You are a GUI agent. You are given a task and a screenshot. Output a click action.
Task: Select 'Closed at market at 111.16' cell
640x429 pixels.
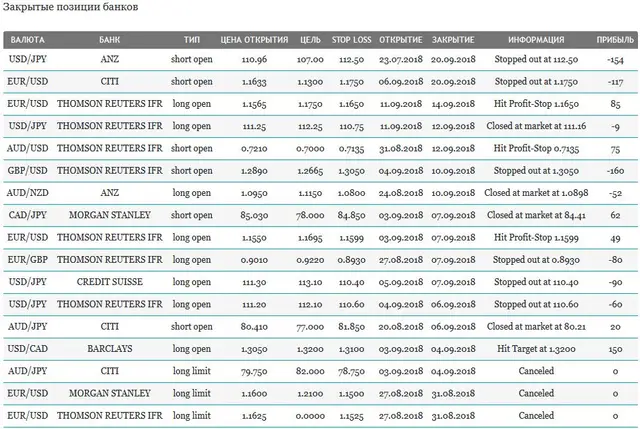point(536,126)
